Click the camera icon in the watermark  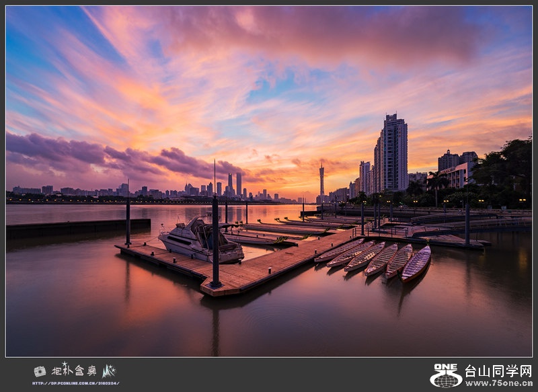pos(40,371)
